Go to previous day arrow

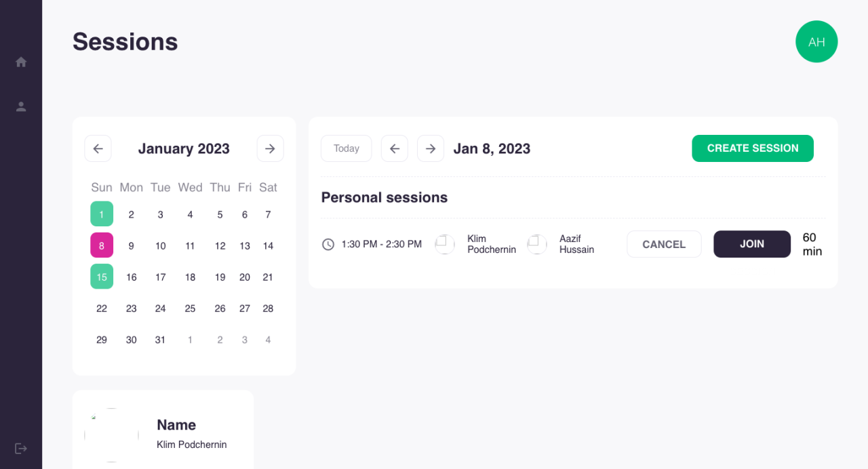coord(395,148)
